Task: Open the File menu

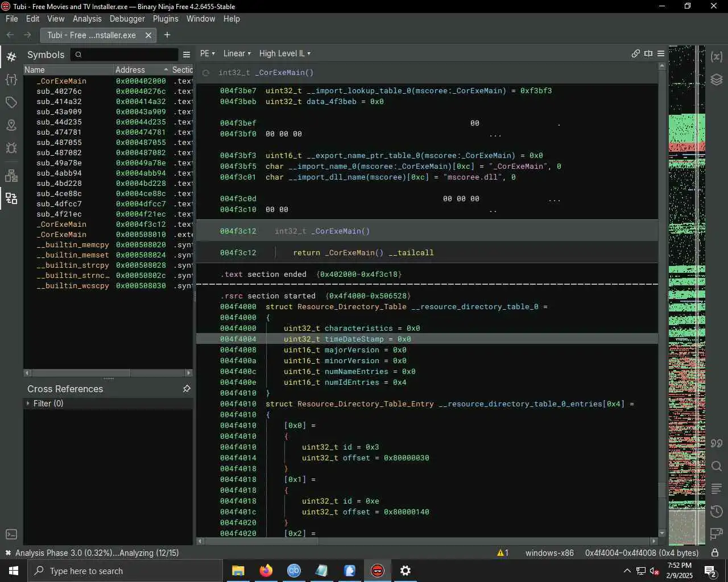Action: pyautogui.click(x=12, y=19)
